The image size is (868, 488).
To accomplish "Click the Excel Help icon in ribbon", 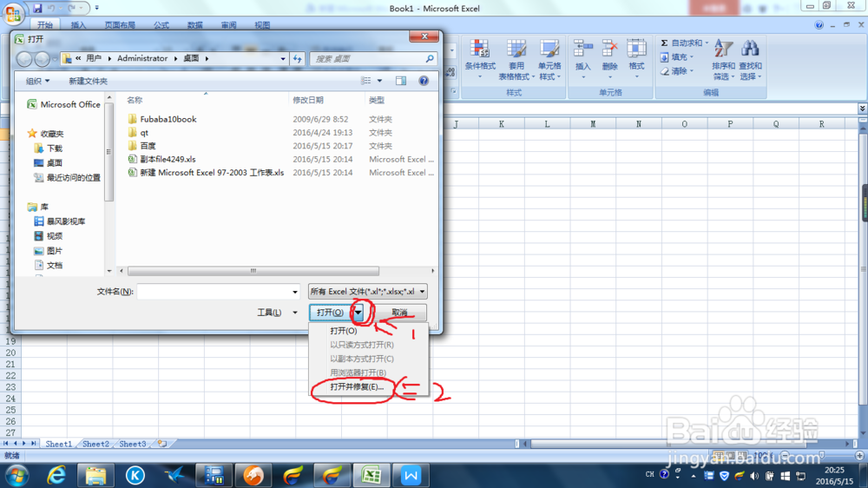I will [819, 25].
